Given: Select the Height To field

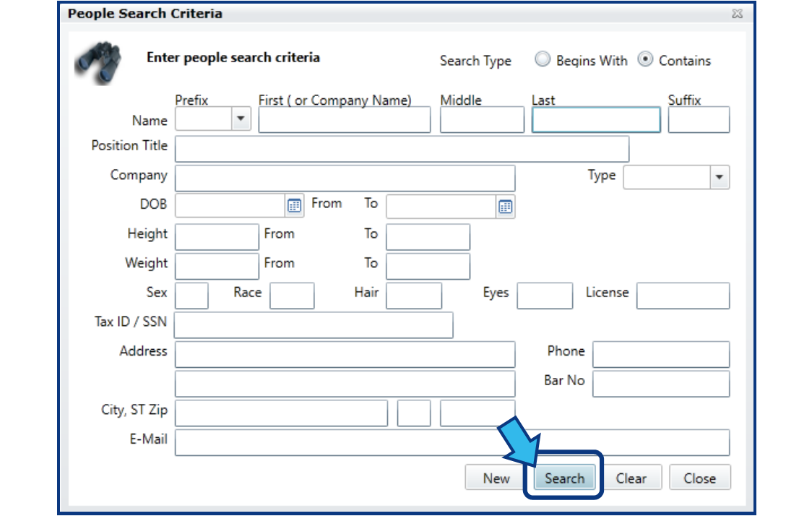Looking at the screenshot, I should pos(428,237).
